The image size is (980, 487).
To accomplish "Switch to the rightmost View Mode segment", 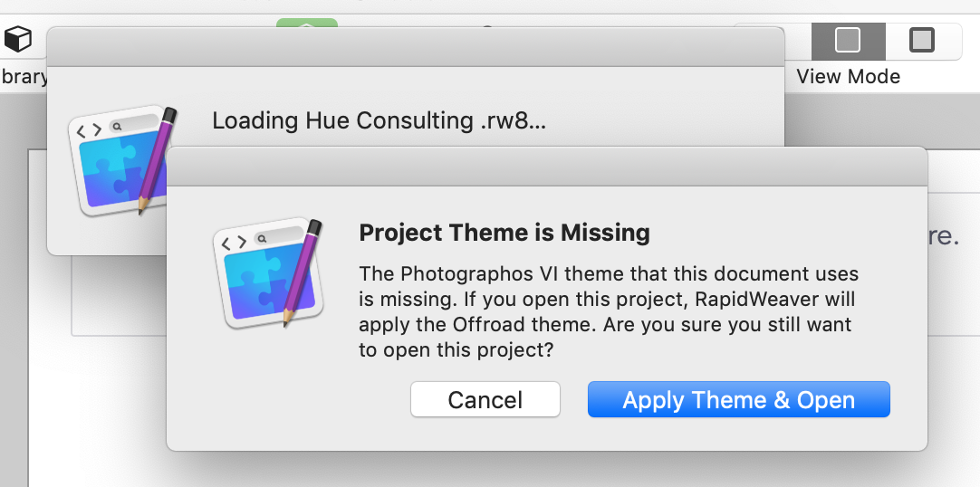I will pos(921,41).
